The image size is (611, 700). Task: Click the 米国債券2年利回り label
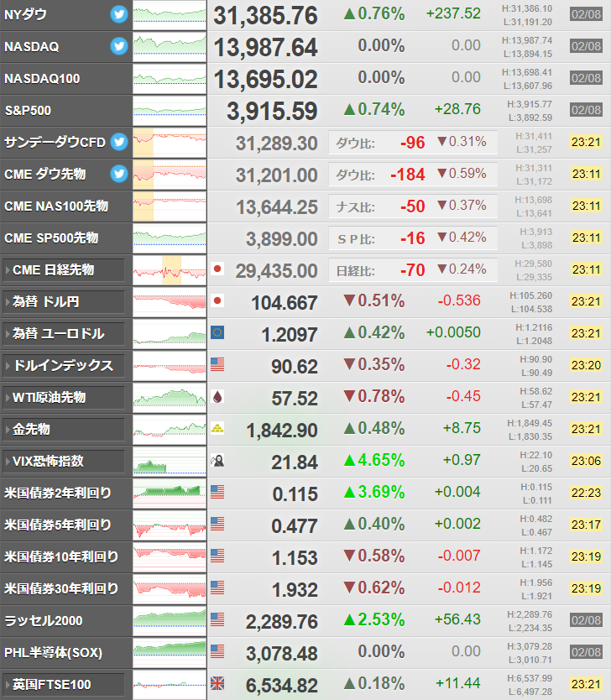58,493
